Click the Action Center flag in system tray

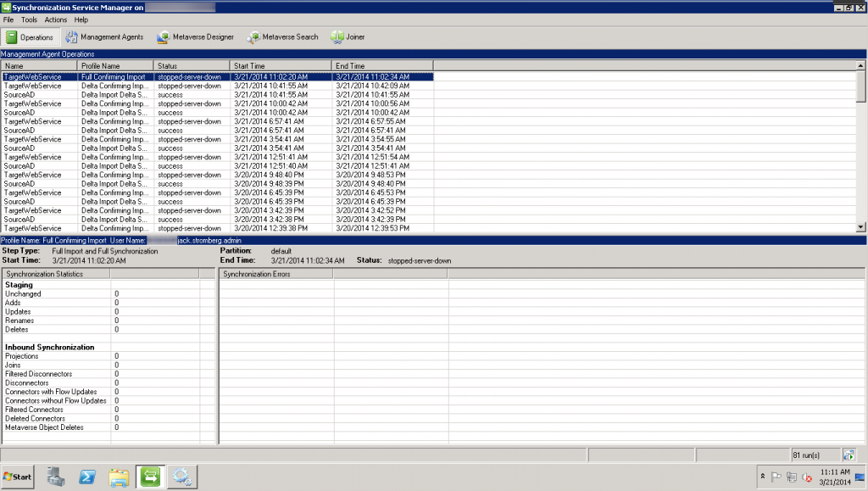[777, 477]
